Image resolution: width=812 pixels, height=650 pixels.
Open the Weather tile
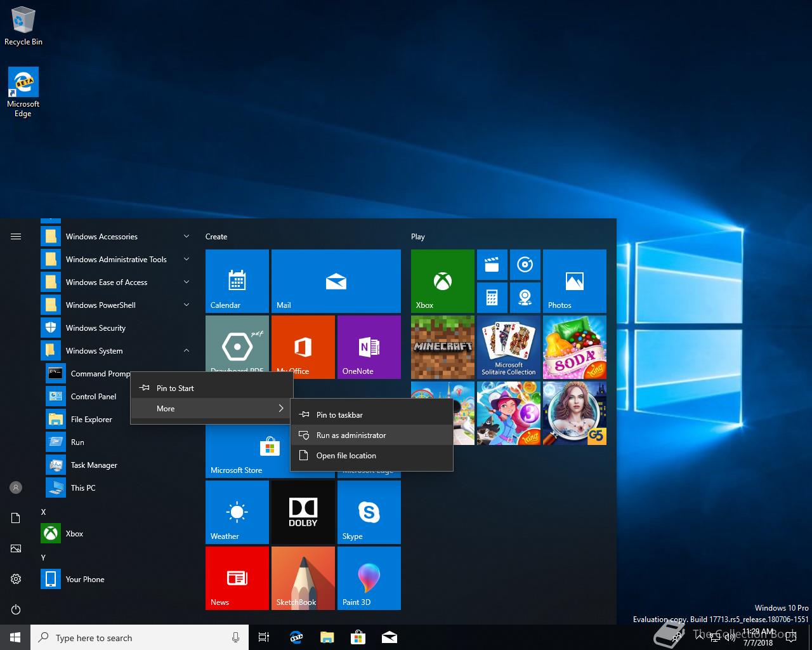237,512
